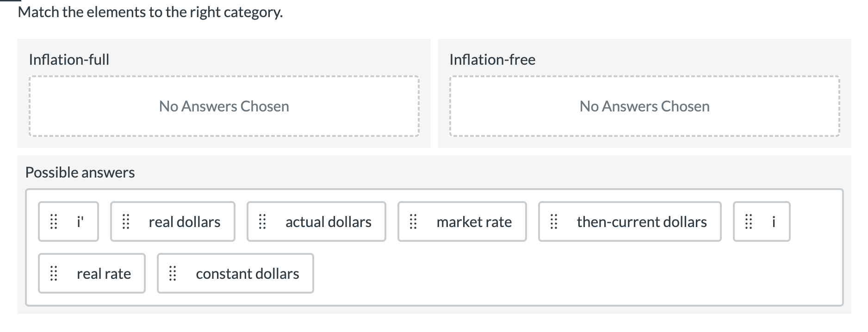Click the drag handle on then-current dollars

point(554,221)
